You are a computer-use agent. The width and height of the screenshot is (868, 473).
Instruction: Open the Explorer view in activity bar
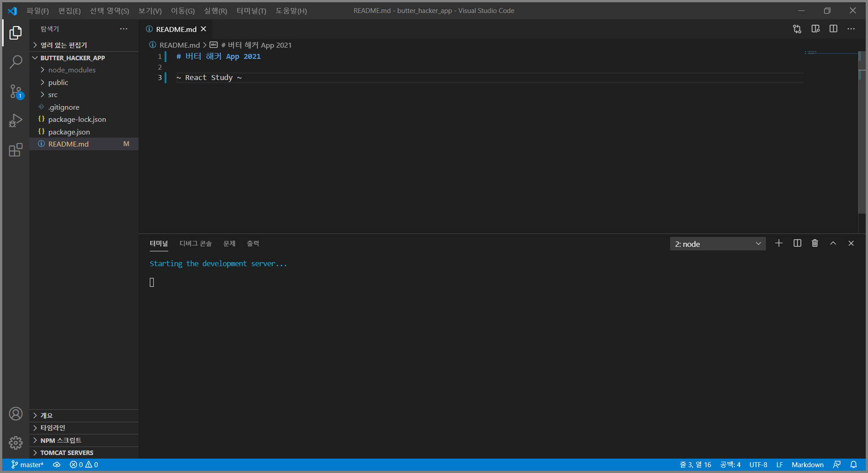click(16, 32)
